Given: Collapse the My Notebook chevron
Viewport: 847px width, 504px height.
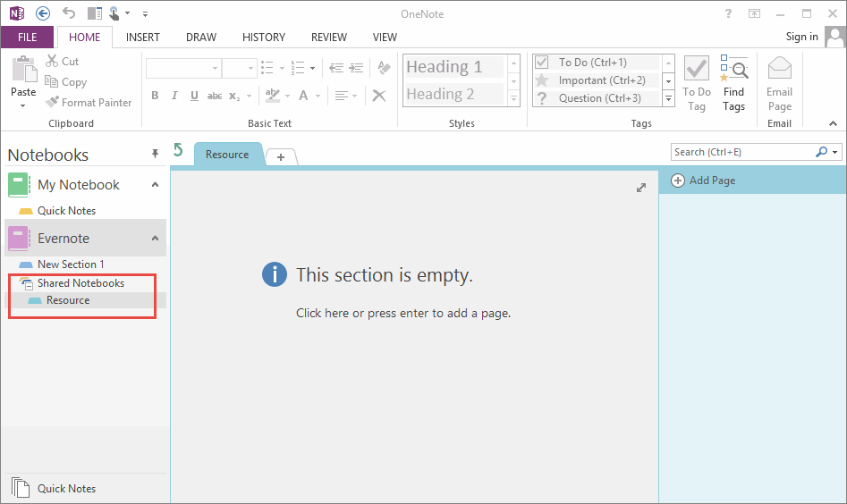Looking at the screenshot, I should click(155, 185).
